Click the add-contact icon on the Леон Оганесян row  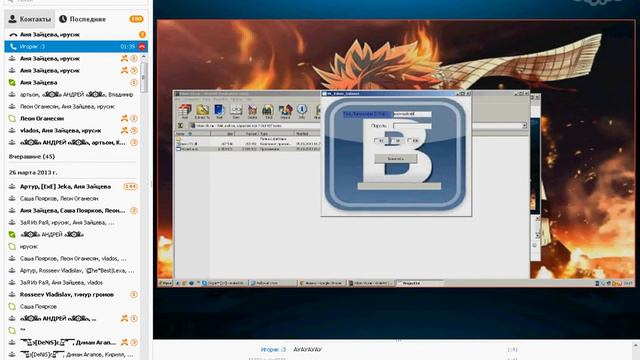(x=124, y=118)
